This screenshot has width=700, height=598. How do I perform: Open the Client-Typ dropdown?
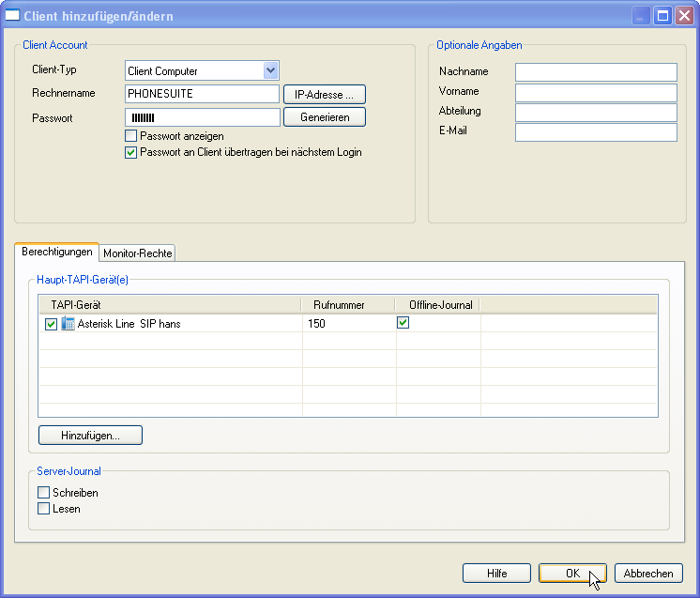pyautogui.click(x=270, y=70)
